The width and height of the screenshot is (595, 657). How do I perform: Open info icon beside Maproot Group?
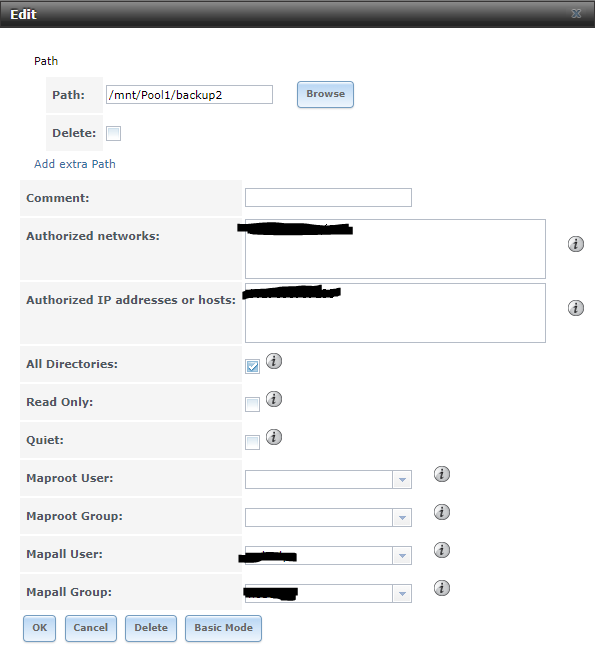442,512
